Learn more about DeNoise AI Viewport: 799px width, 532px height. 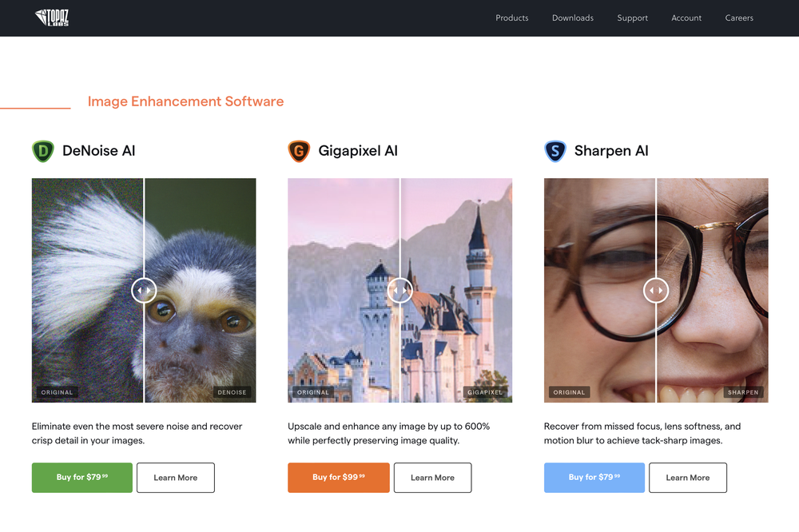pyautogui.click(x=176, y=478)
